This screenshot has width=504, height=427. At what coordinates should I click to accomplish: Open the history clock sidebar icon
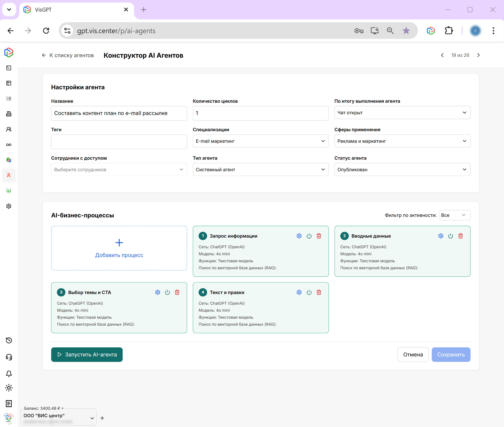9,340
